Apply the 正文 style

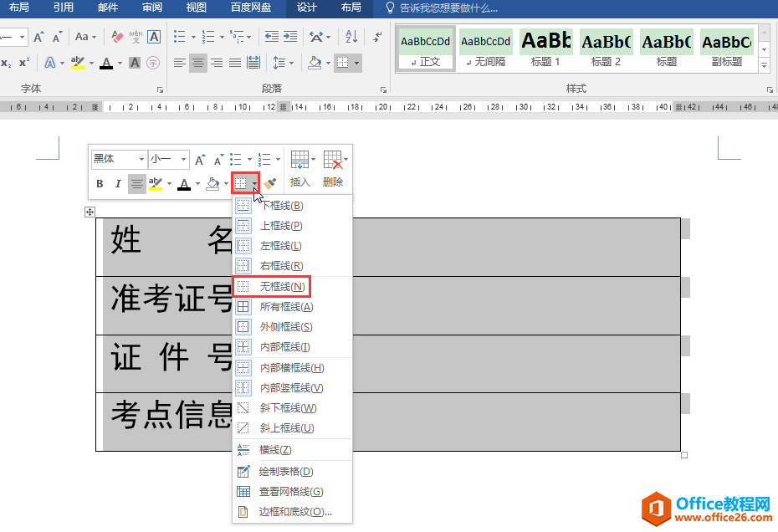coord(426,49)
